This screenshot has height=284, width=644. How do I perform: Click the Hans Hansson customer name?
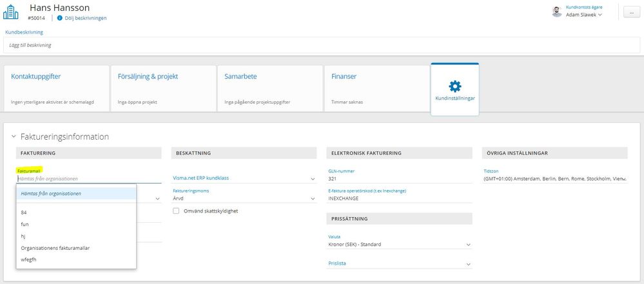59,7
